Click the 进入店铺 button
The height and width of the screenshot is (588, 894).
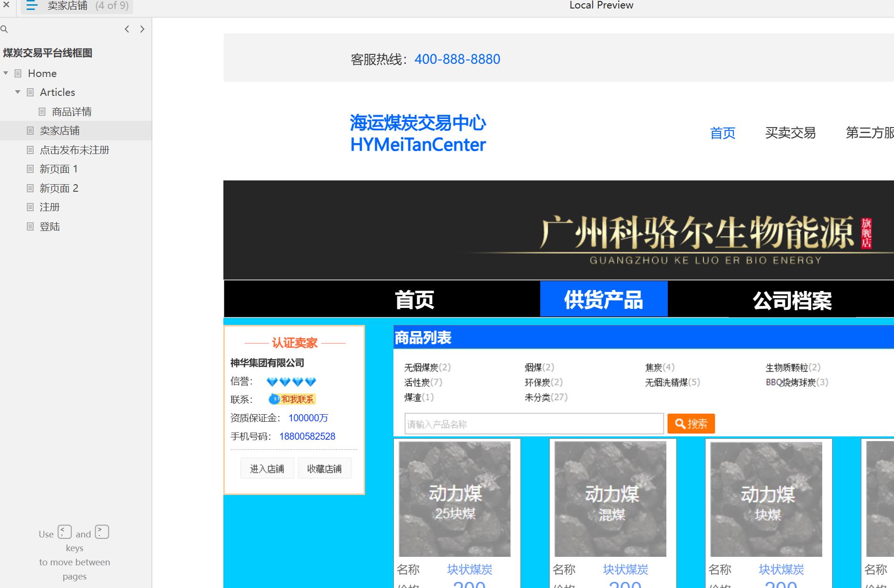pos(267,469)
